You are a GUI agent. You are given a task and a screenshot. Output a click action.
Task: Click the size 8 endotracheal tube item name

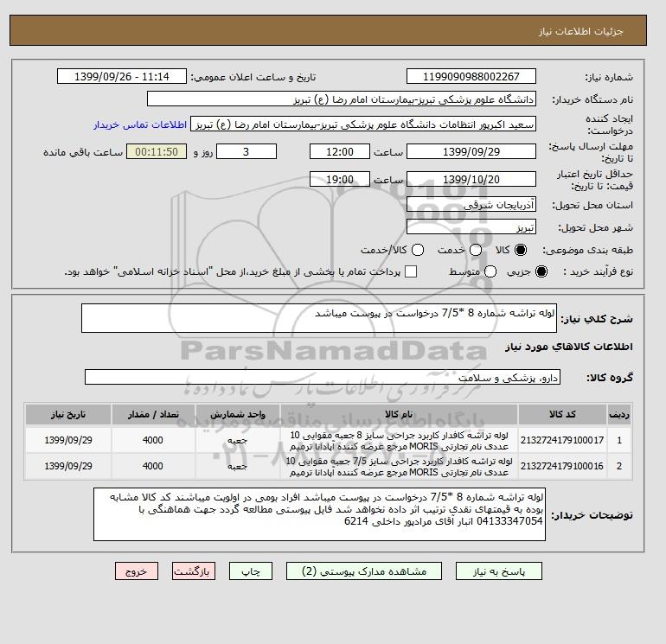(399, 441)
